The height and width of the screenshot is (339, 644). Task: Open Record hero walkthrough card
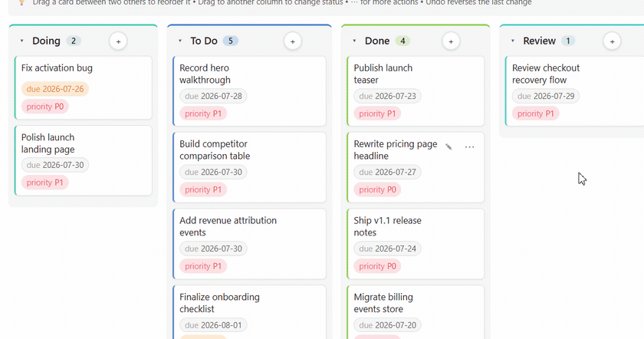pyautogui.click(x=249, y=91)
